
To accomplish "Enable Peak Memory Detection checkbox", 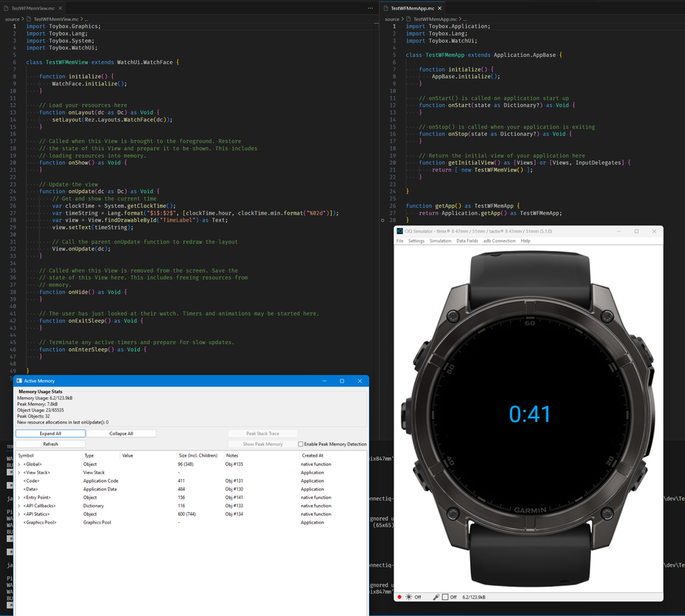I will [301, 444].
